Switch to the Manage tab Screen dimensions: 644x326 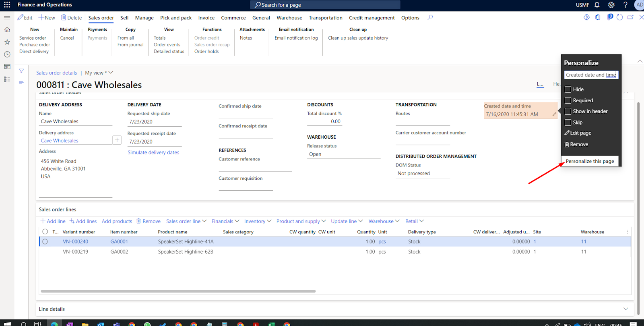point(144,18)
